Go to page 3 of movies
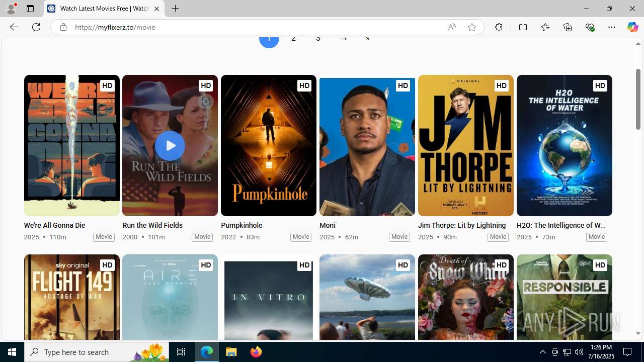This screenshot has width=644, height=362. point(318,38)
